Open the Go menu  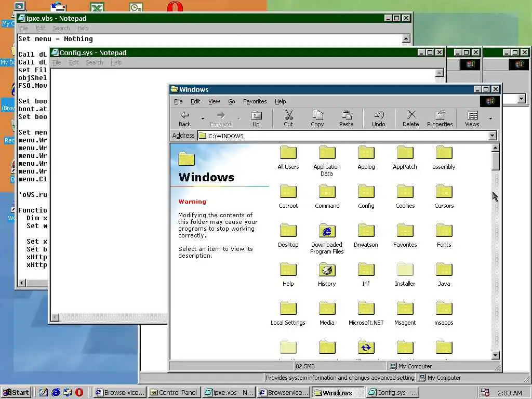point(232,101)
